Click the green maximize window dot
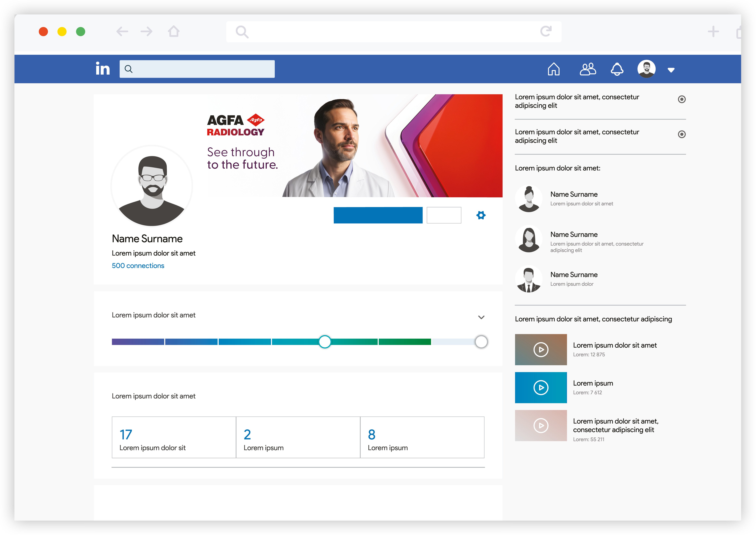 [81, 32]
